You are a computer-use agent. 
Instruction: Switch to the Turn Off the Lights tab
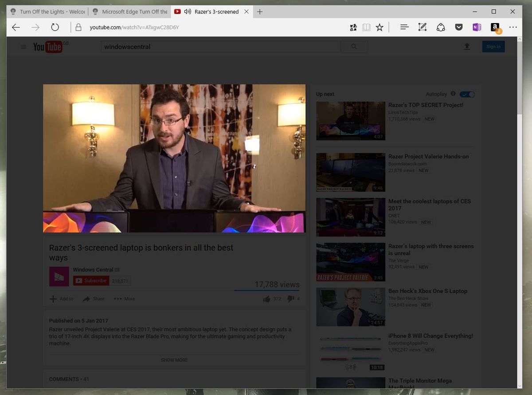(x=47, y=12)
